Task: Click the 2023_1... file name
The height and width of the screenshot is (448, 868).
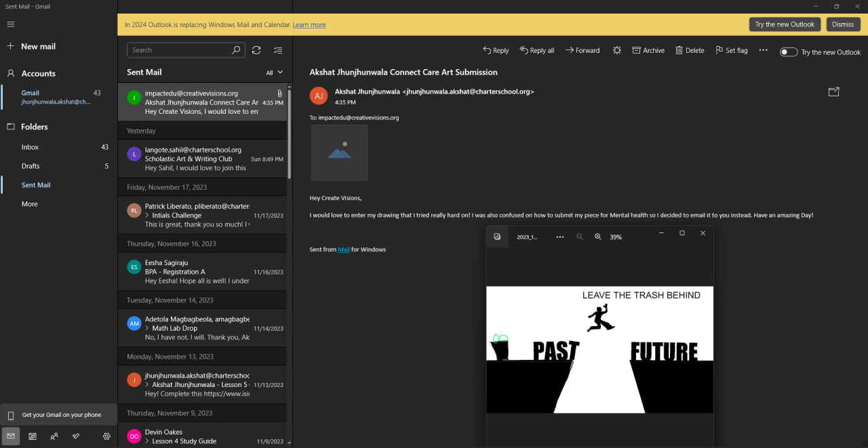Action: 527,237
